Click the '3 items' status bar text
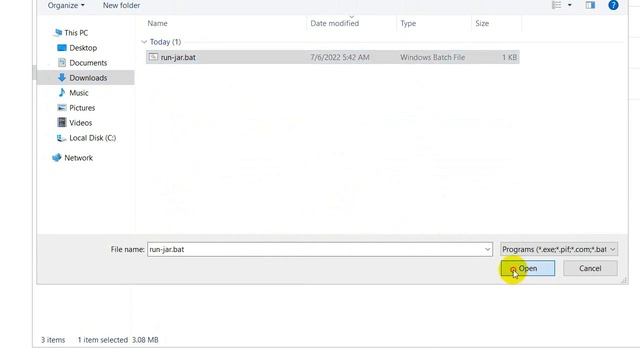640x360 pixels. (x=53, y=340)
